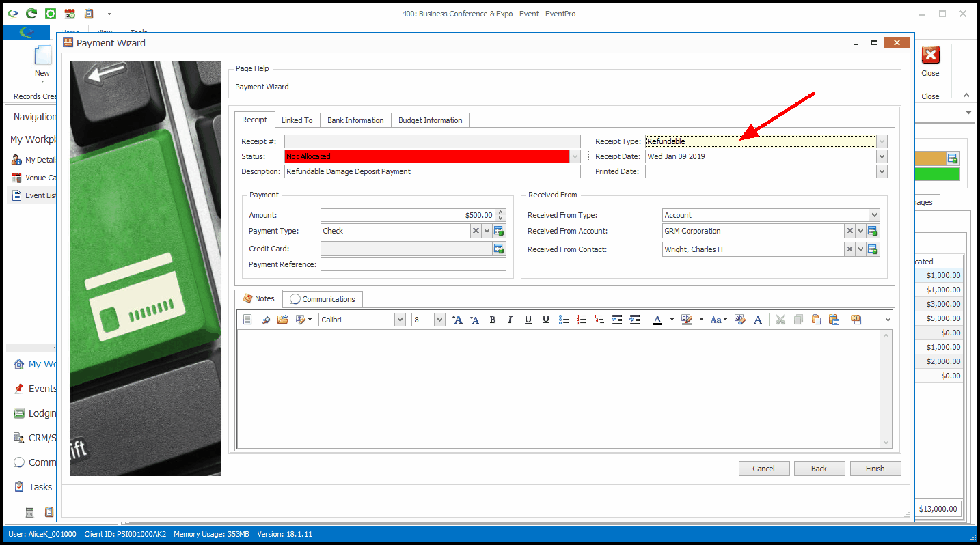The height and width of the screenshot is (545, 980).
Task: Switch to the Budget Information tab
Action: (431, 120)
